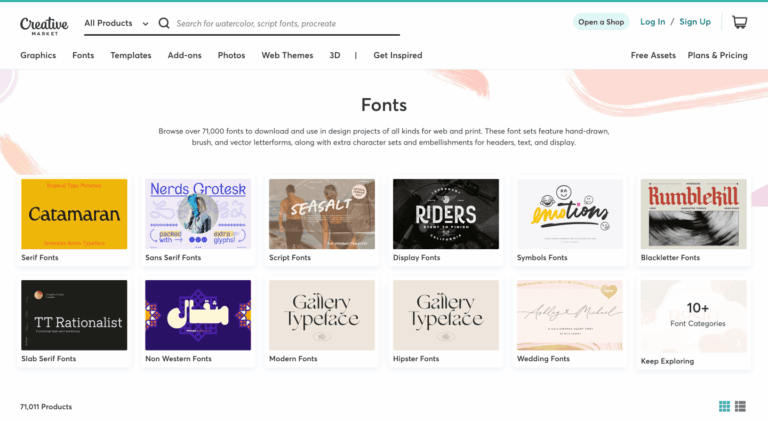Click the Wedding Fonts label

543,359
